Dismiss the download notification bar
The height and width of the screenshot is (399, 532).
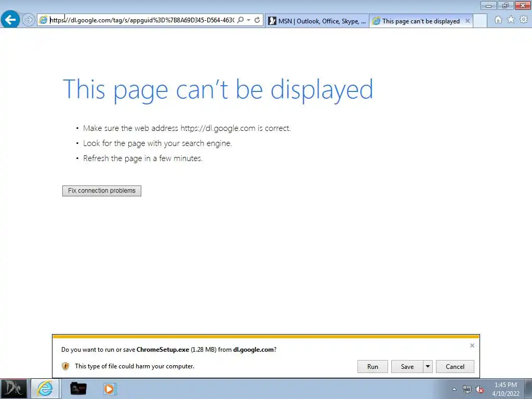[x=472, y=345]
